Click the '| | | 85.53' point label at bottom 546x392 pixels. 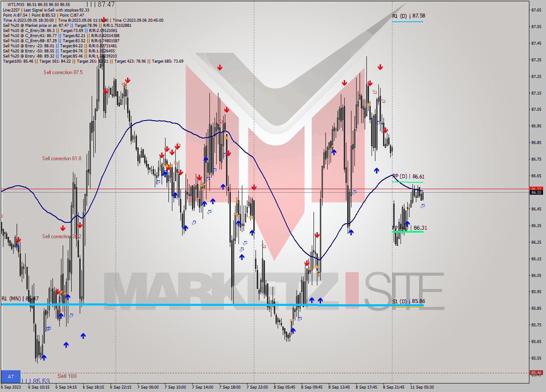pos(35,381)
